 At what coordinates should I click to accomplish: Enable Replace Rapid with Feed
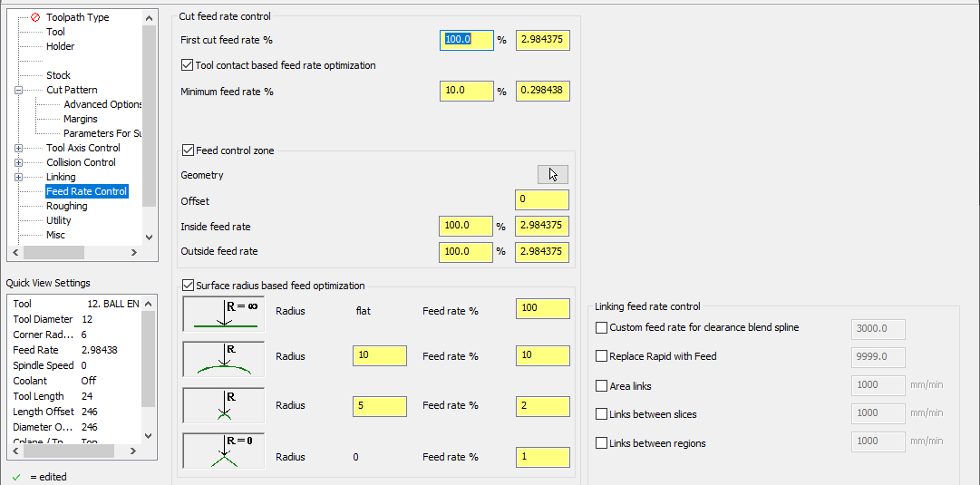[601, 356]
